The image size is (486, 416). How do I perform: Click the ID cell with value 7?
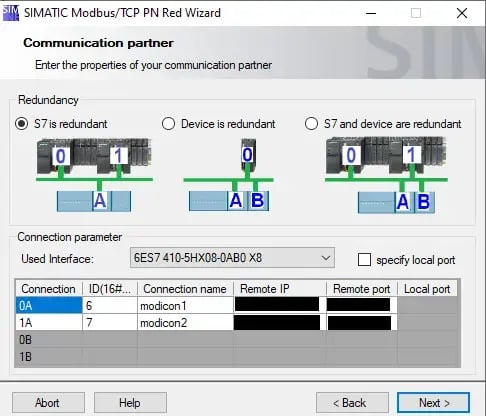click(x=110, y=322)
